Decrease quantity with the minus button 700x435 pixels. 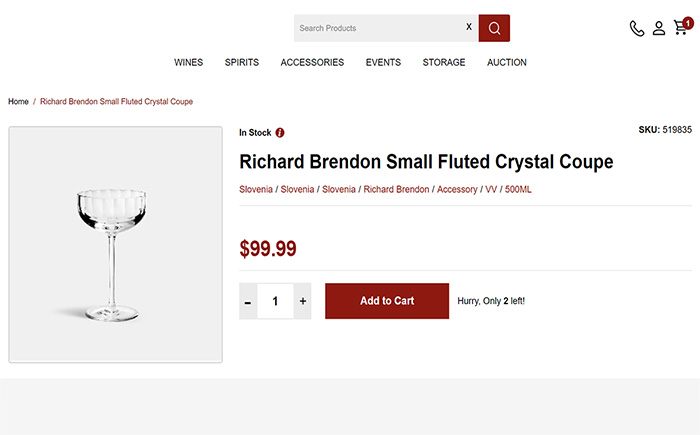click(248, 301)
